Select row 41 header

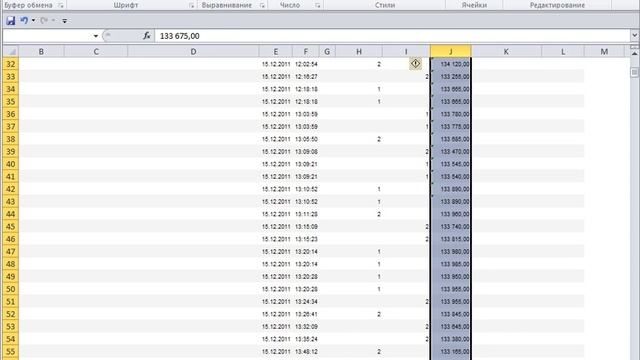point(11,177)
